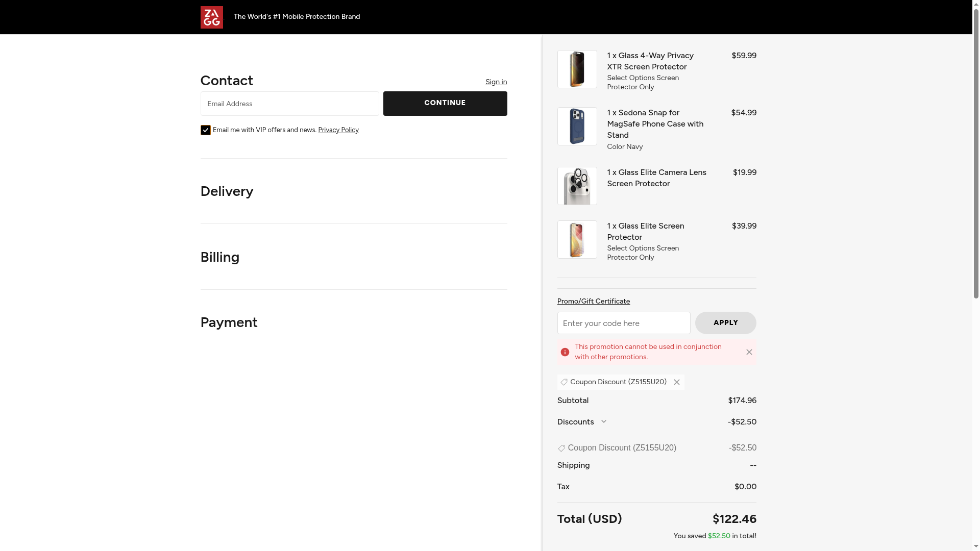Click the Sign in link
The width and height of the screenshot is (980, 551).
coord(496,82)
